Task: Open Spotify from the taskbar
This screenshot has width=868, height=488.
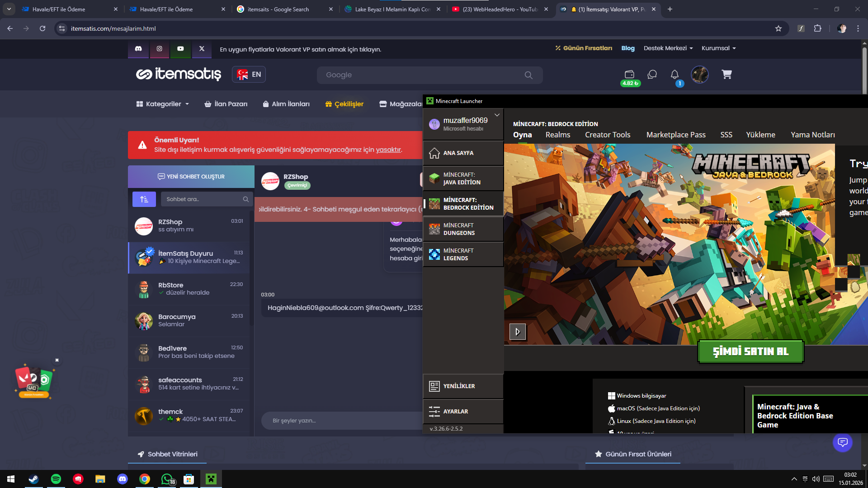Action: click(x=56, y=479)
